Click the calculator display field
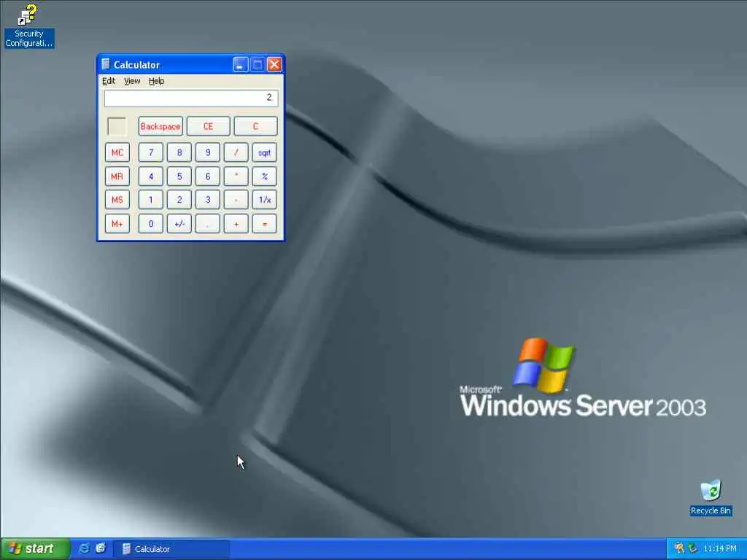Viewport: 747px width, 560px height. tap(191, 98)
